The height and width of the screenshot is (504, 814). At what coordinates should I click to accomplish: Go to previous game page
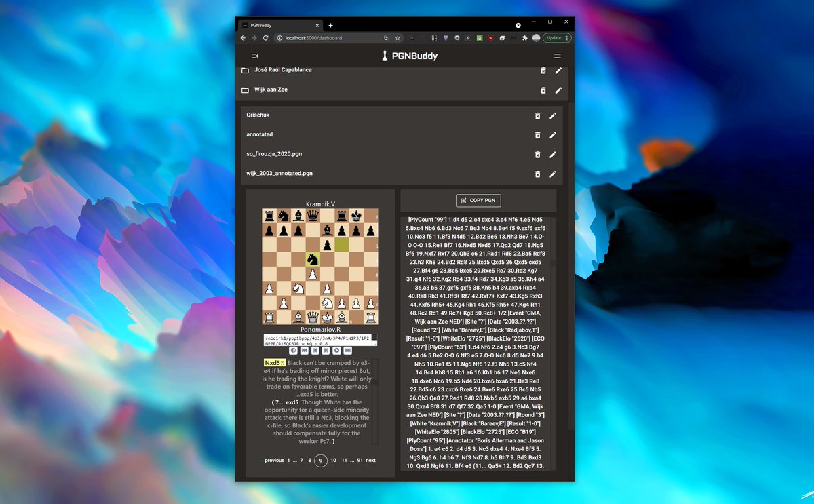274,461
